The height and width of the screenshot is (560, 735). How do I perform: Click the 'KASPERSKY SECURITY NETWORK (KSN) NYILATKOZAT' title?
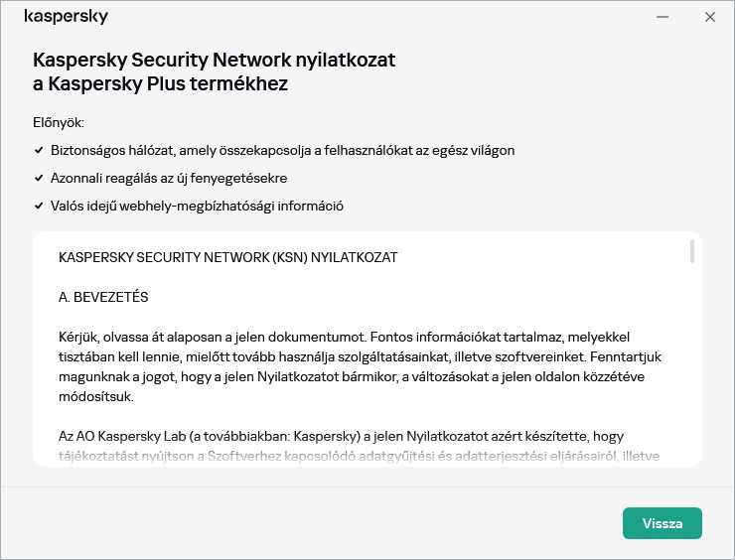[x=227, y=257]
